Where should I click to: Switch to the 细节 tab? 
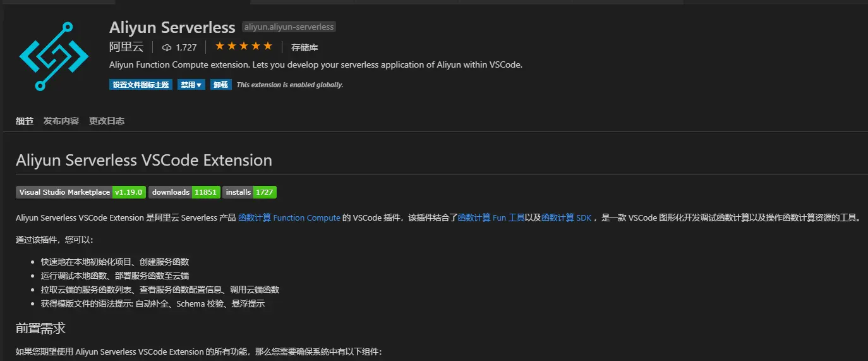click(25, 121)
